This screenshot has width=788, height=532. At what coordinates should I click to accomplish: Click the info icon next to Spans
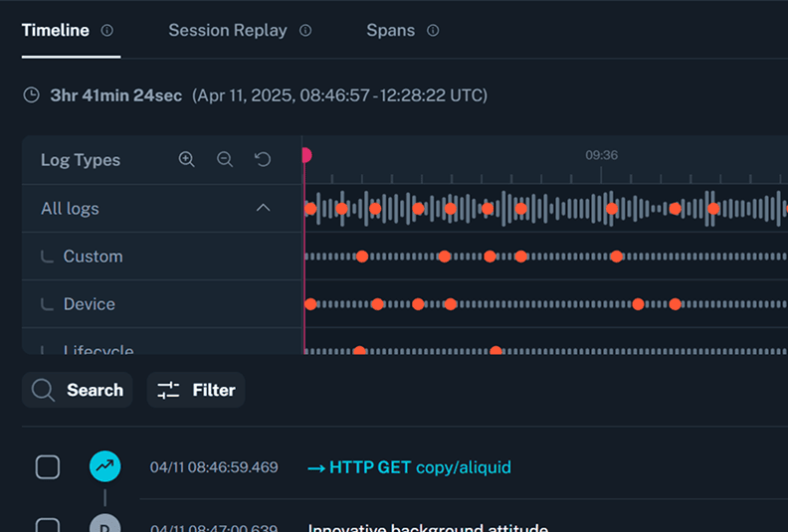(433, 31)
